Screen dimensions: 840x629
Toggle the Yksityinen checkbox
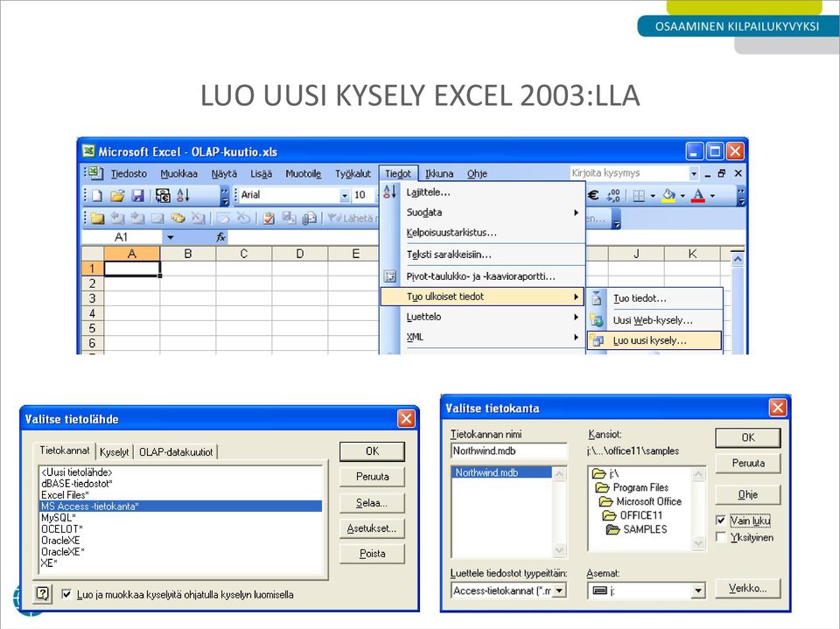click(x=721, y=537)
